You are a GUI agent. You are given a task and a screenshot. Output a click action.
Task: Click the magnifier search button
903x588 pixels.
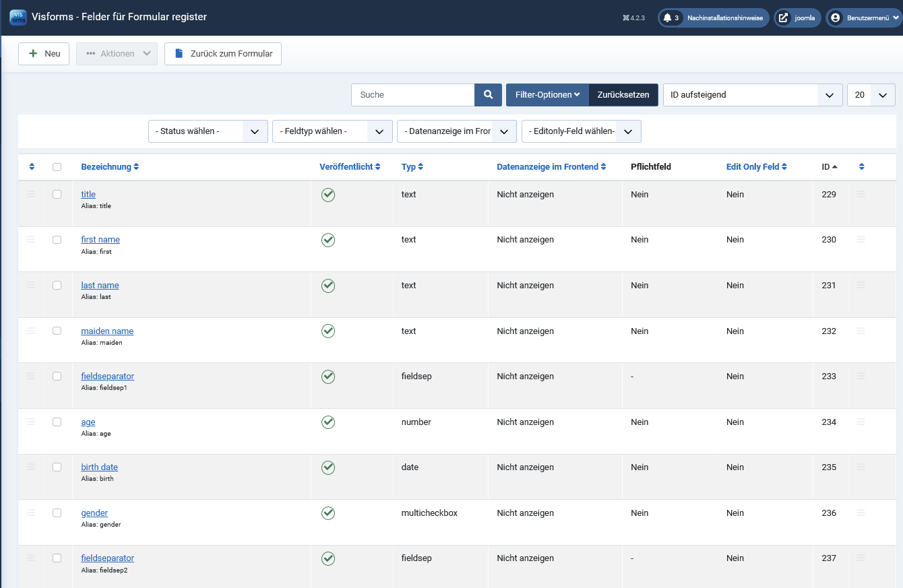488,95
